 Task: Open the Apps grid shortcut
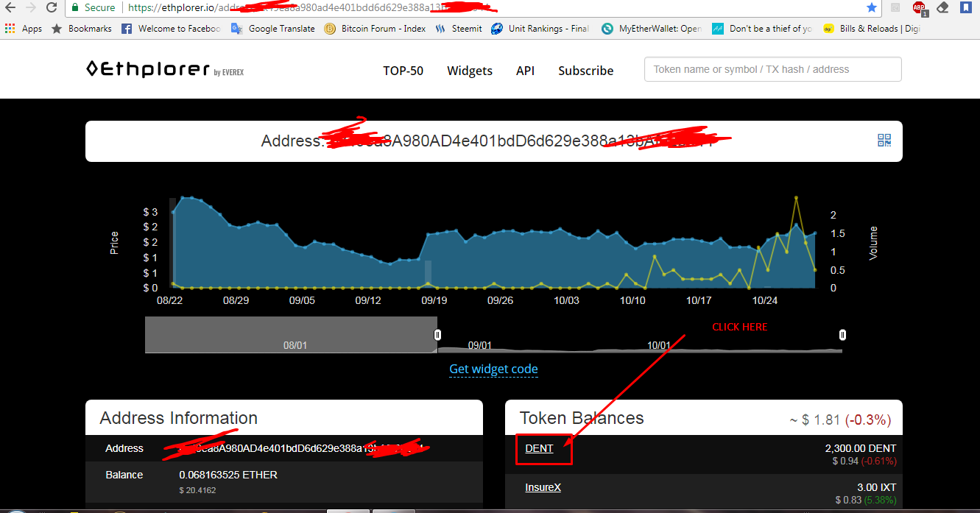pyautogui.click(x=24, y=29)
